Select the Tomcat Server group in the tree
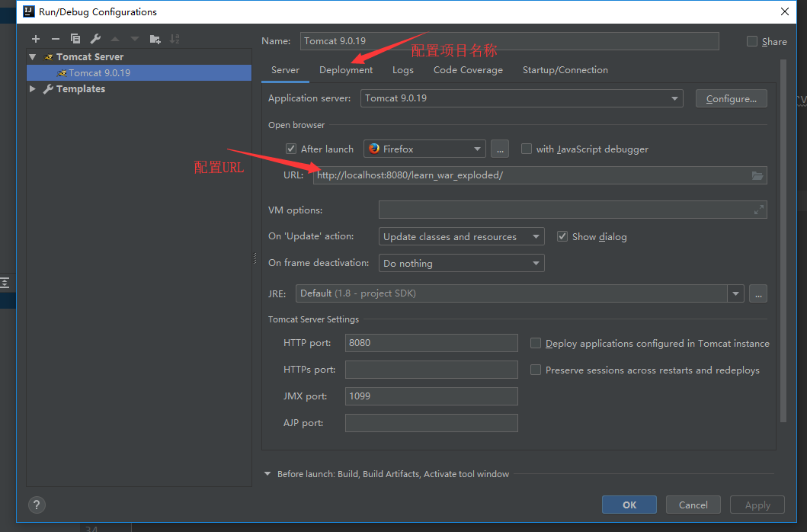Viewport: 807px width, 532px height. [90, 56]
